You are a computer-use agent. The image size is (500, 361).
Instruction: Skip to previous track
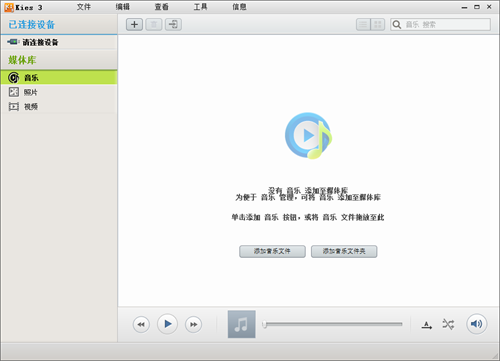[x=141, y=324]
